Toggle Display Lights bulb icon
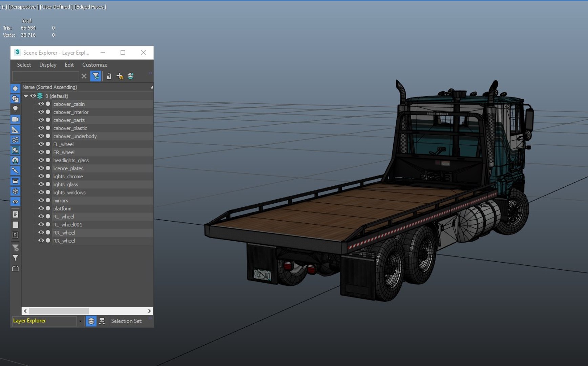Viewport: 588px width, 366px height. click(x=15, y=109)
